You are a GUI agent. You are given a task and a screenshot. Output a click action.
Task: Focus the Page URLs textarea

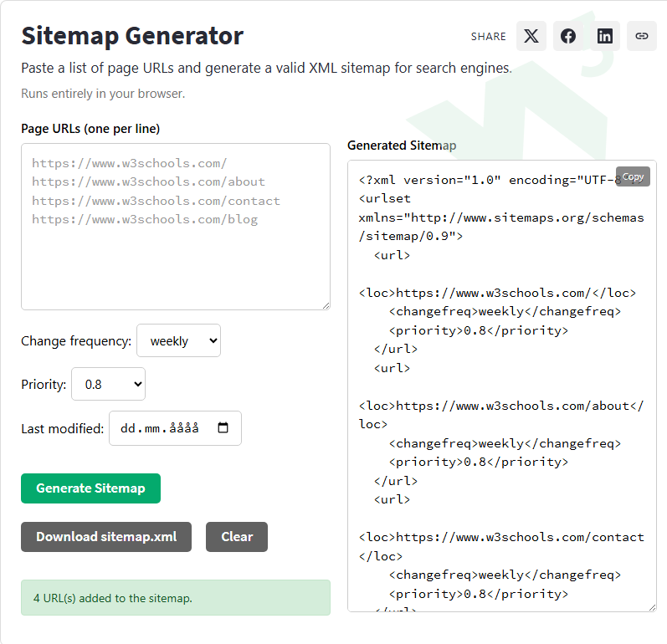[176, 227]
